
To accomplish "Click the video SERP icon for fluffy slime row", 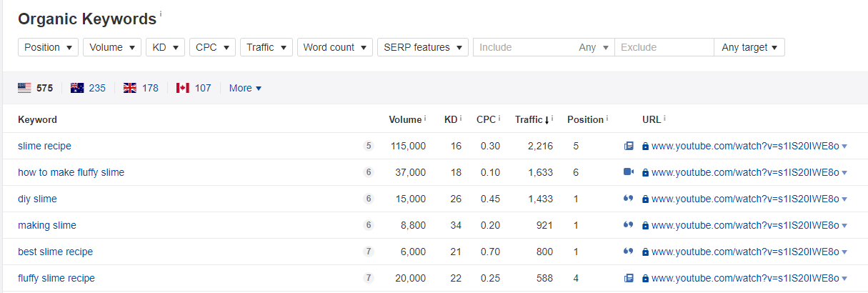I will [x=629, y=172].
